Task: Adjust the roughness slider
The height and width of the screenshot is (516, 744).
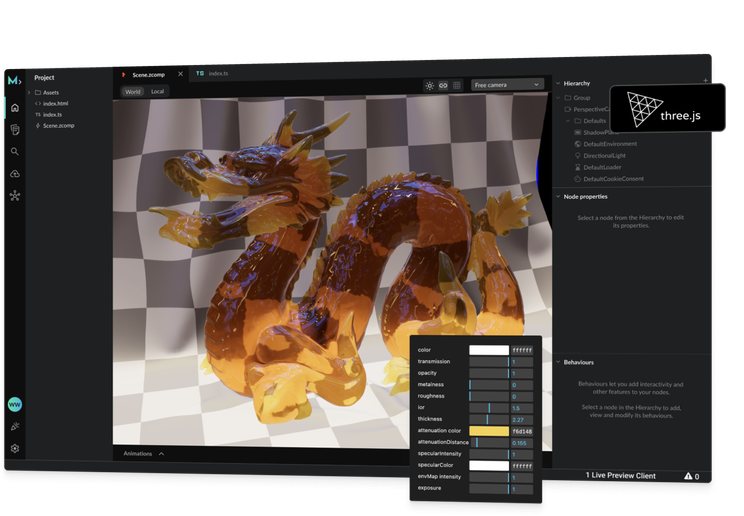Action: point(489,396)
